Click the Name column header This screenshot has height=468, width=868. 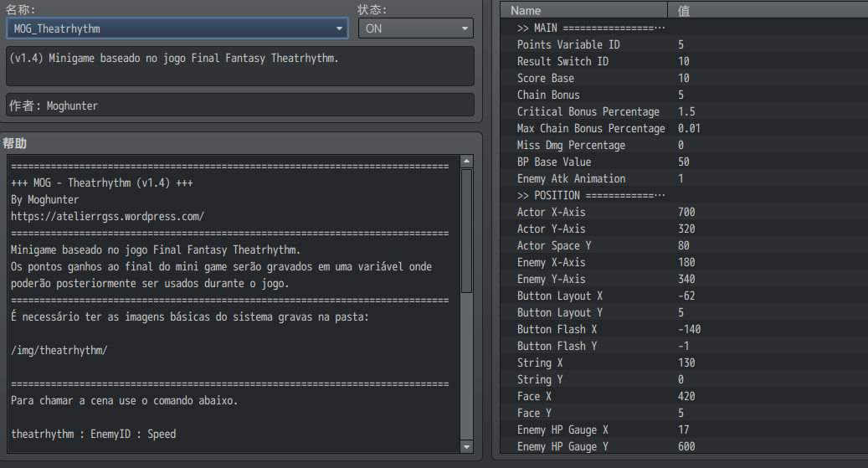pos(584,11)
